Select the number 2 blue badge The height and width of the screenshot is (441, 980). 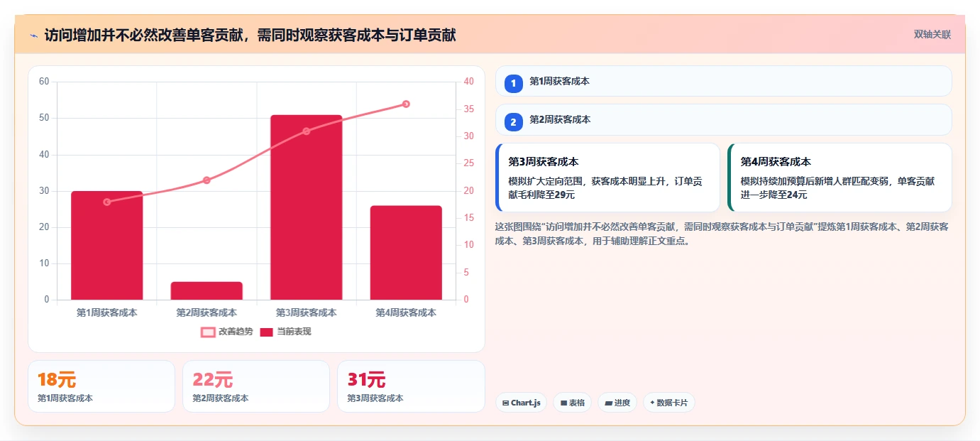pos(514,122)
